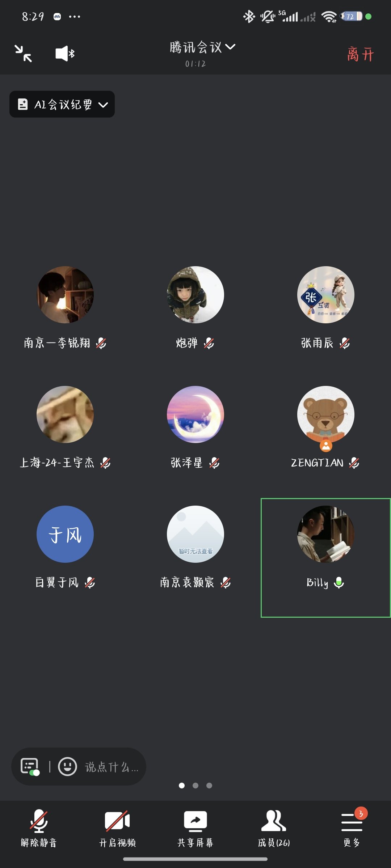Open the emoji smiley picker

coord(68,766)
